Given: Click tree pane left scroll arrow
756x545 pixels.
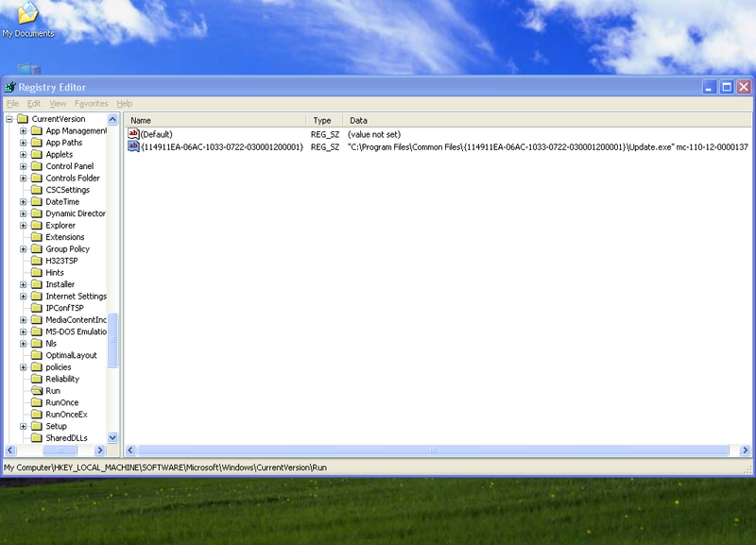Looking at the screenshot, I should point(10,450).
